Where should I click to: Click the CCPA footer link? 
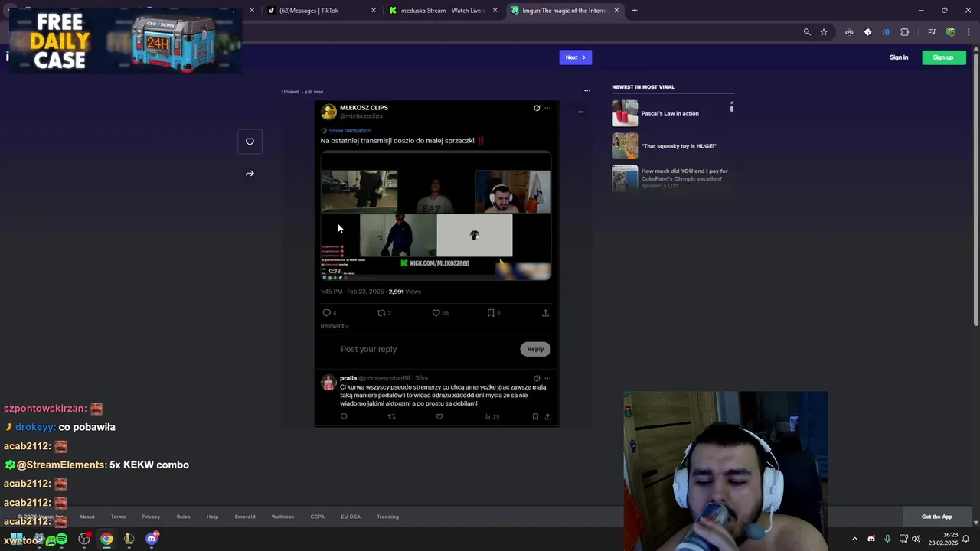(317, 517)
